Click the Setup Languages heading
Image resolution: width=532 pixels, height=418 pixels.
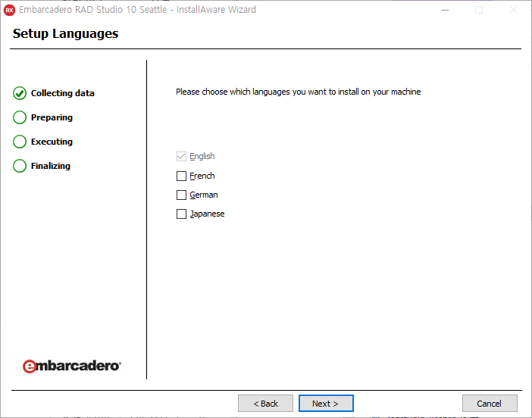66,34
